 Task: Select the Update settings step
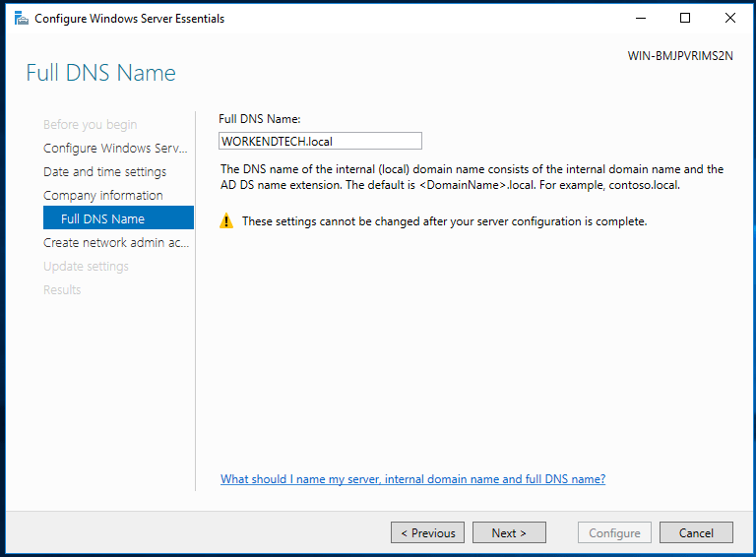coord(86,266)
